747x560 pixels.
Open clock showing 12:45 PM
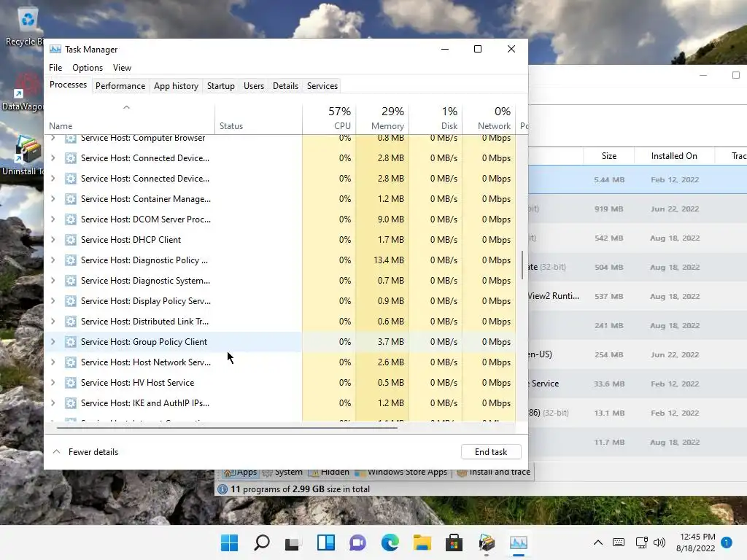pyautogui.click(x=695, y=542)
